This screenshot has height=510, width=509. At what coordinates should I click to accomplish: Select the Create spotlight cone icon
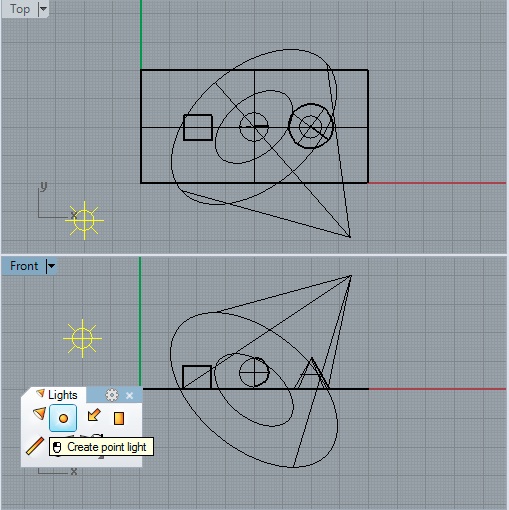click(40, 414)
